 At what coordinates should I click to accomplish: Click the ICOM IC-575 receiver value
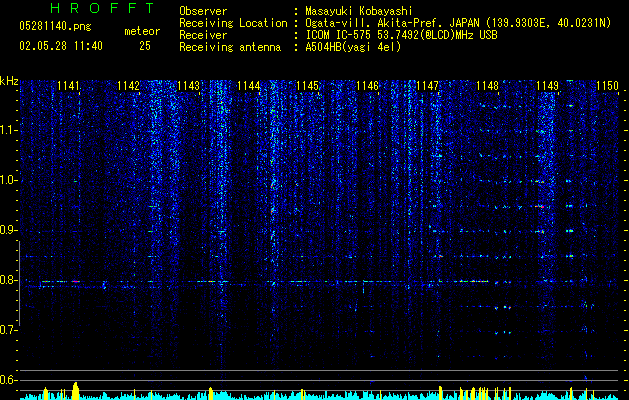pos(401,35)
